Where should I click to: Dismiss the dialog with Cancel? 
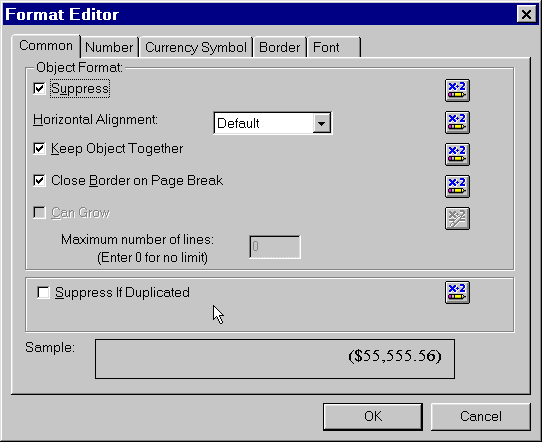(x=480, y=416)
